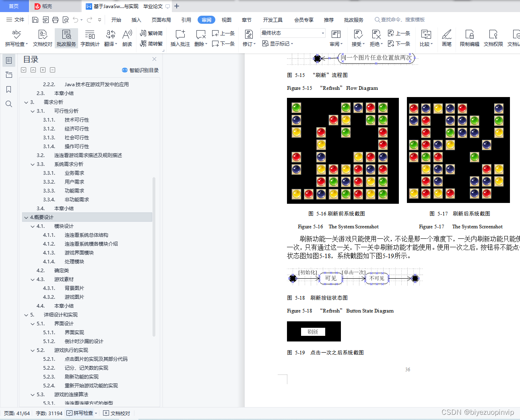Collapse the 3.1. 可行性分析 node
Image resolution: width=520 pixels, height=420 pixels.
(33, 111)
